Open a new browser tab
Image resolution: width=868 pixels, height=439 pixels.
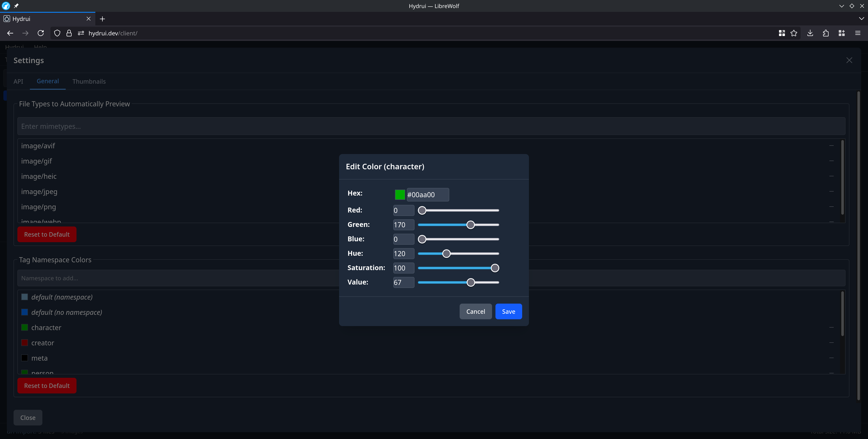pyautogui.click(x=102, y=19)
